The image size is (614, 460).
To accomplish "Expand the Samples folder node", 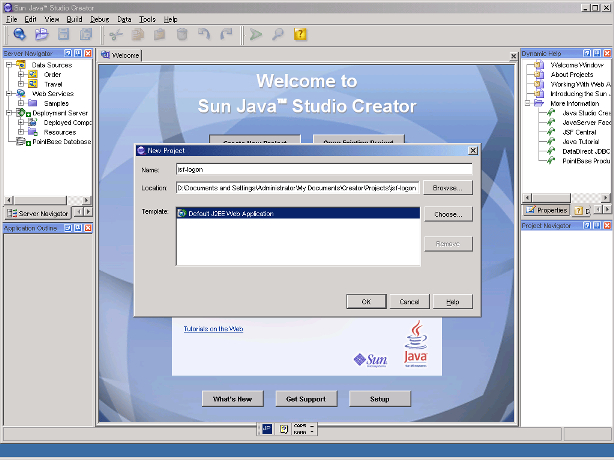I will [x=21, y=103].
